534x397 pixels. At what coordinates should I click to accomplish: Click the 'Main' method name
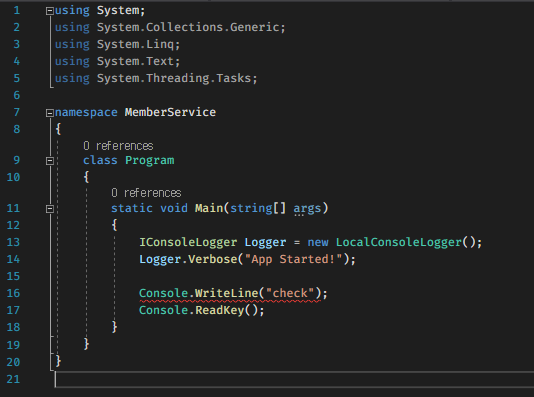(209, 208)
